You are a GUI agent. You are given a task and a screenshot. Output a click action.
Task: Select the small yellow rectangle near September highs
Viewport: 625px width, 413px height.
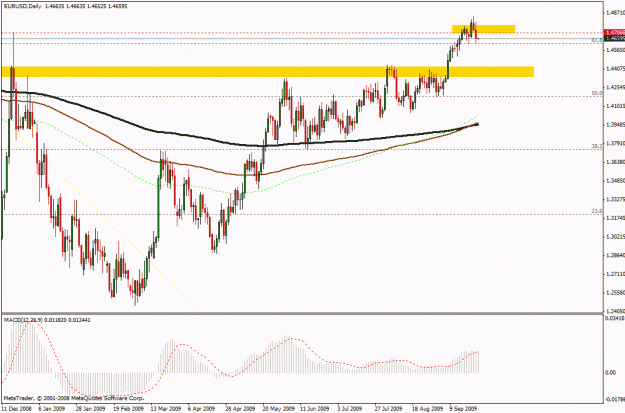(483, 29)
